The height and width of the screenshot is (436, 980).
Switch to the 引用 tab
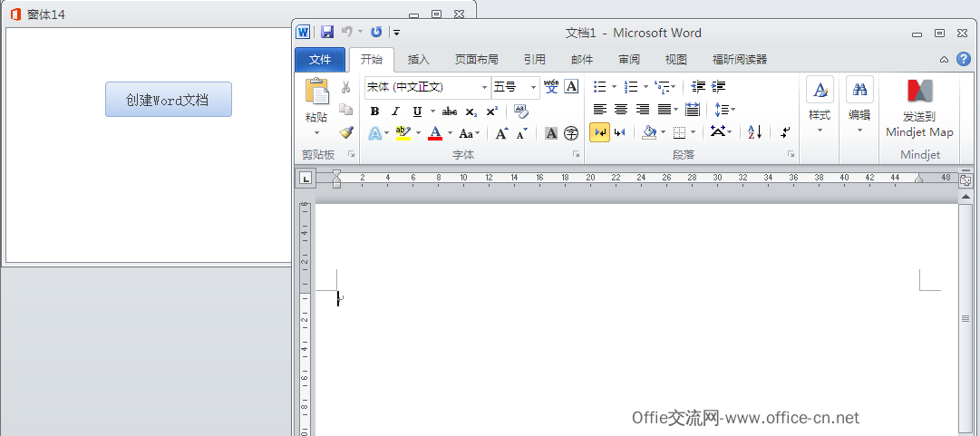tap(534, 59)
